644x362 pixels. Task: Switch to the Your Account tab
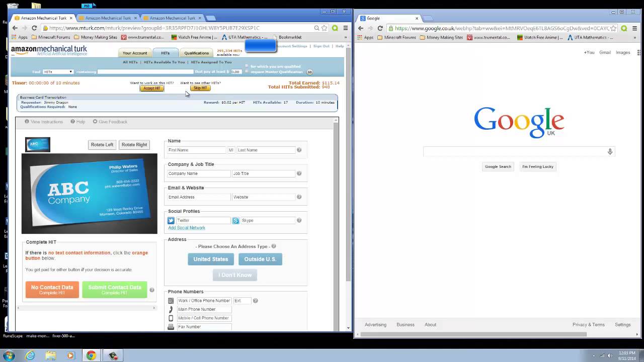click(x=135, y=53)
